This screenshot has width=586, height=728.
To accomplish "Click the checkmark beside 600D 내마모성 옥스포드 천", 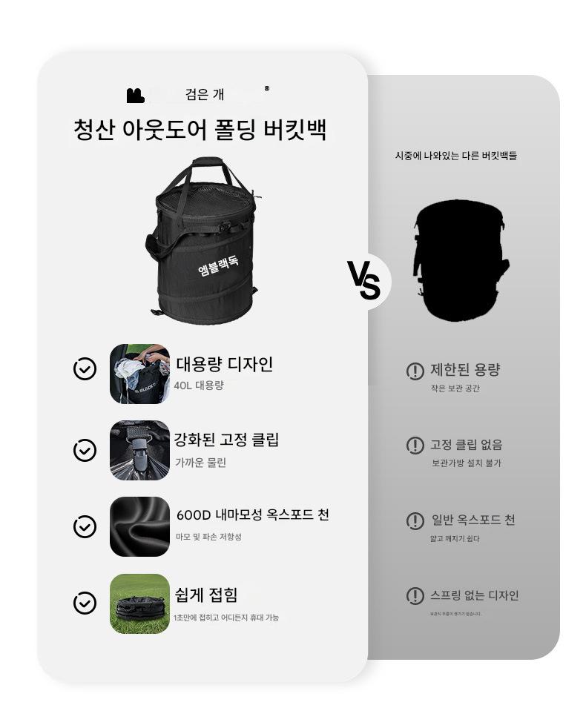I will (85, 526).
